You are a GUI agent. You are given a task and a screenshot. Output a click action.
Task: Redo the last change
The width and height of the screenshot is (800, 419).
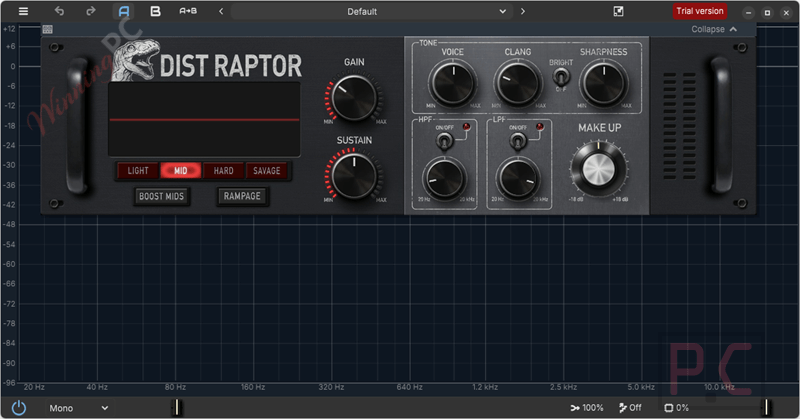coord(90,11)
